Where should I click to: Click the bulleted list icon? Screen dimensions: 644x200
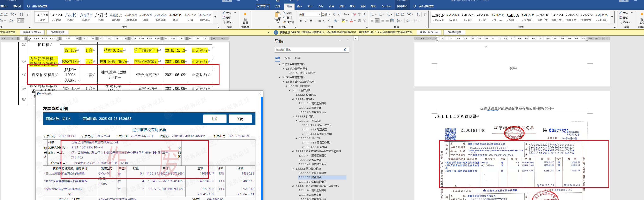372,14
